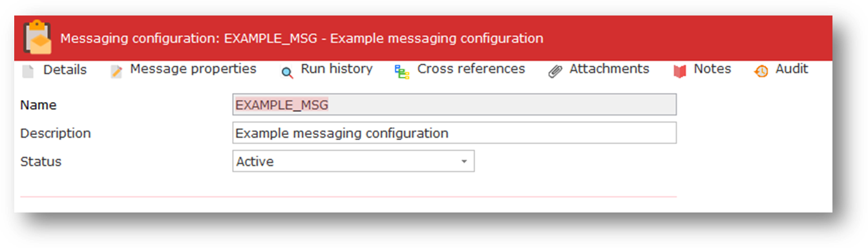Click the messaging configuration clipboard icon in header

(37, 38)
